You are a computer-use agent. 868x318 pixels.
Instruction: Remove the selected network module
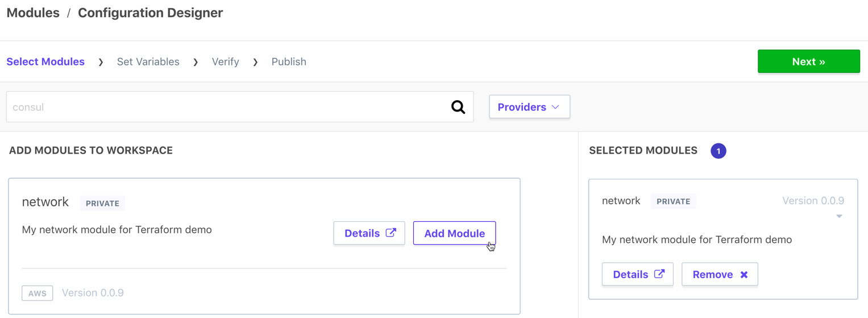tap(720, 274)
